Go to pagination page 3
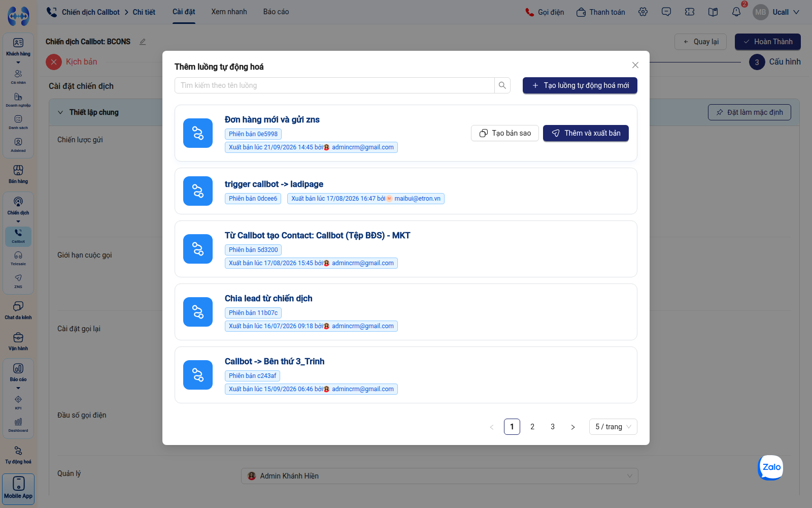 [553, 427]
